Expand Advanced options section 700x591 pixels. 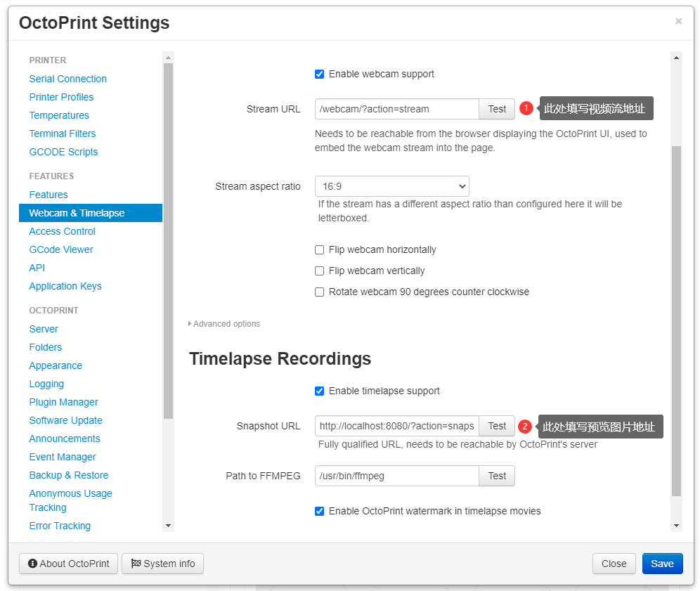click(x=225, y=324)
